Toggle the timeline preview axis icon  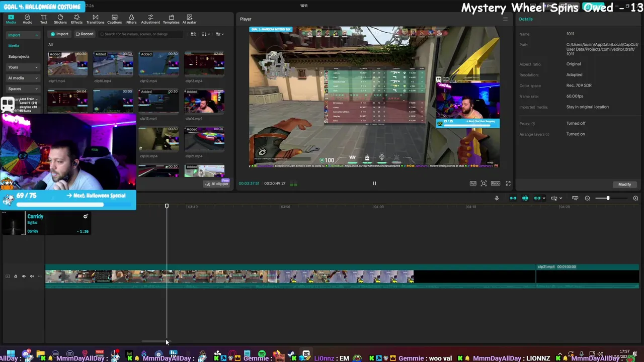point(575,198)
